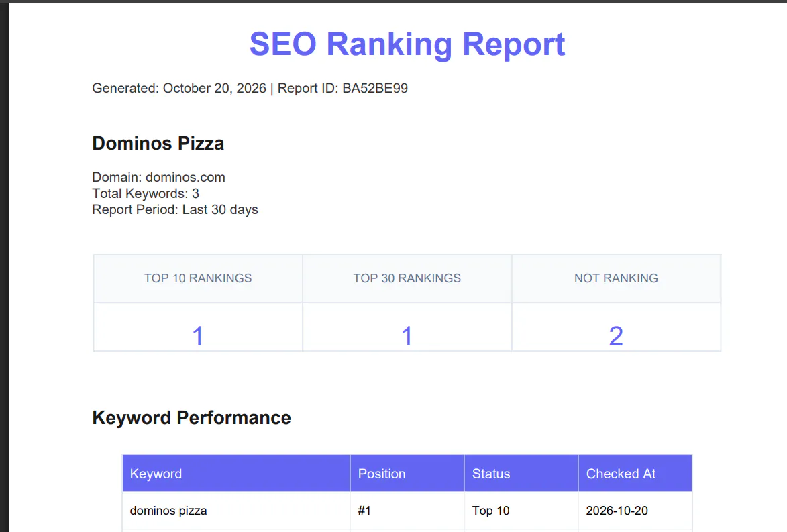Click the Report ID BA52BE99 text
Image resolution: width=787 pixels, height=532 pixels.
tap(343, 89)
